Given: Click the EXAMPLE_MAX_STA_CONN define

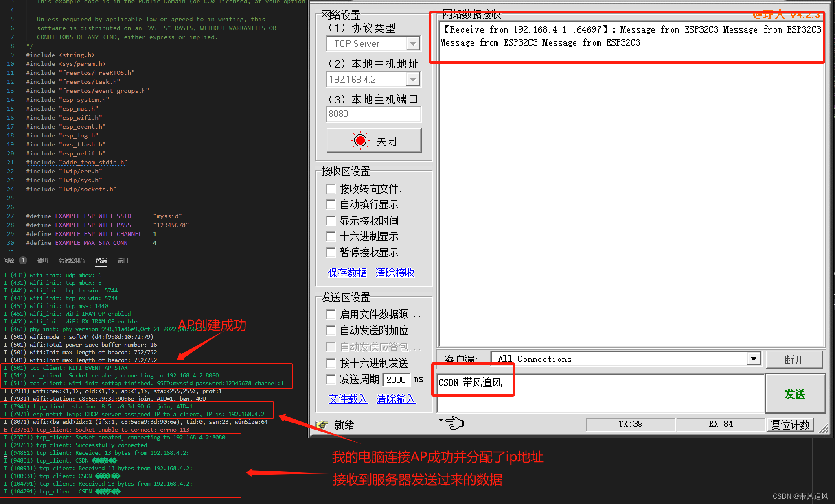Looking at the screenshot, I should pyautogui.click(x=91, y=243).
